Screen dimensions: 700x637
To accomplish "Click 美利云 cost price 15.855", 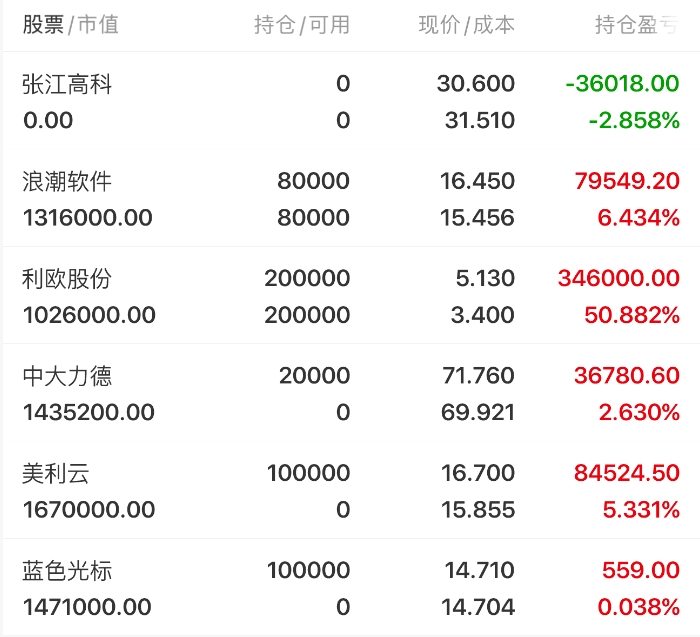I will [478, 510].
